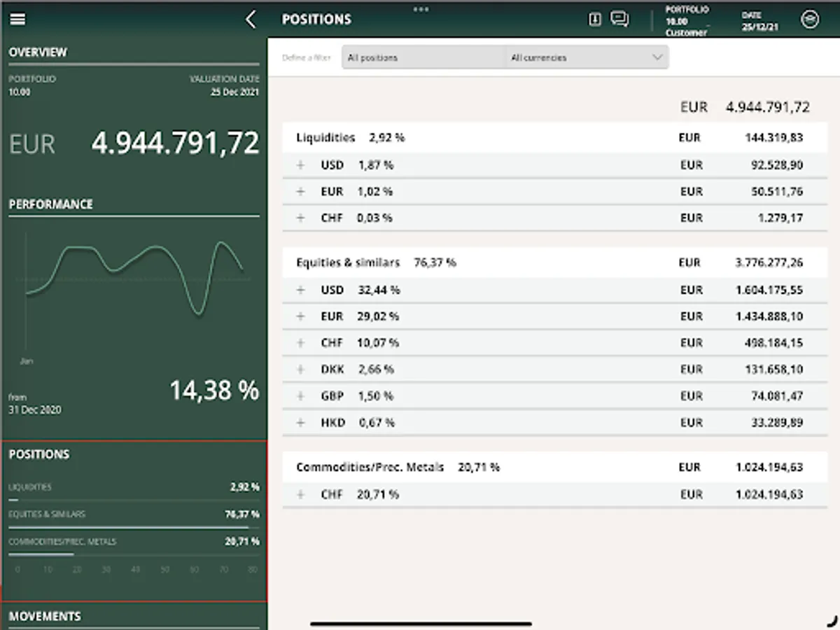Image resolution: width=840 pixels, height=630 pixels.
Task: Open the All currencies dropdown
Action: click(x=587, y=57)
